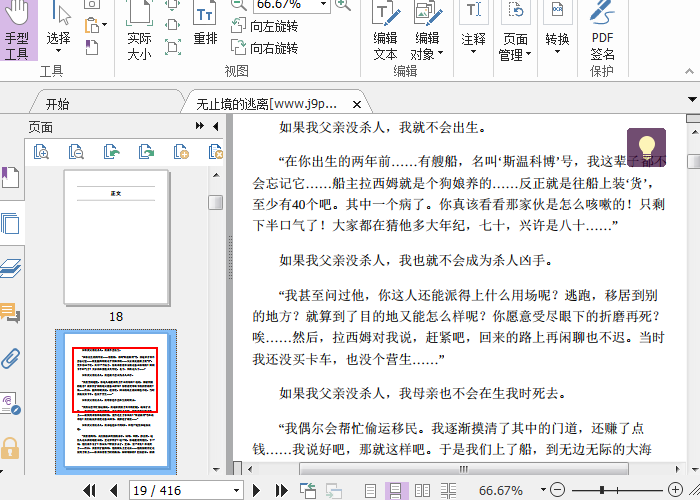
Task: Go to next page
Action: pyautogui.click(x=256, y=491)
